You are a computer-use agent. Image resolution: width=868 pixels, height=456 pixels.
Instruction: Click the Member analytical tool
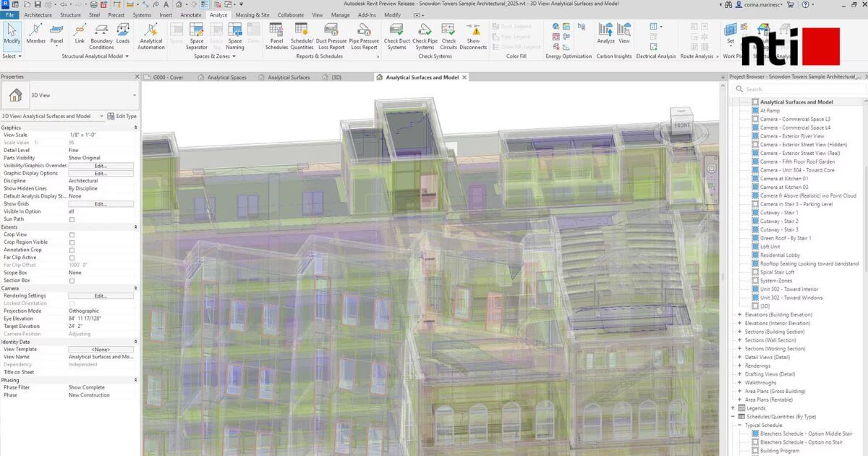(x=36, y=35)
